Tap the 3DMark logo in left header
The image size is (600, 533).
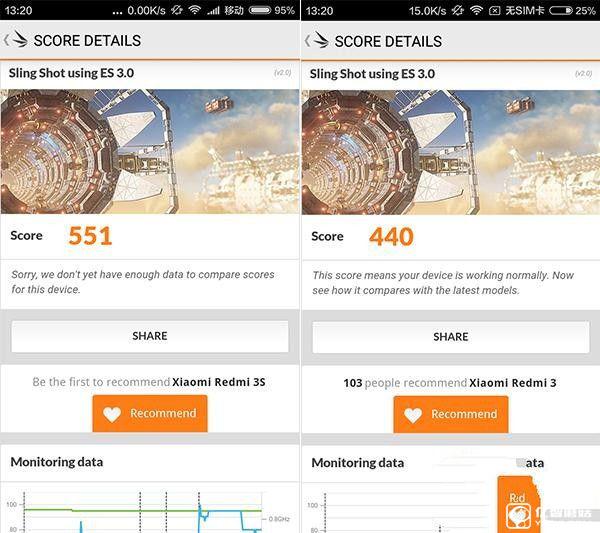(20, 39)
